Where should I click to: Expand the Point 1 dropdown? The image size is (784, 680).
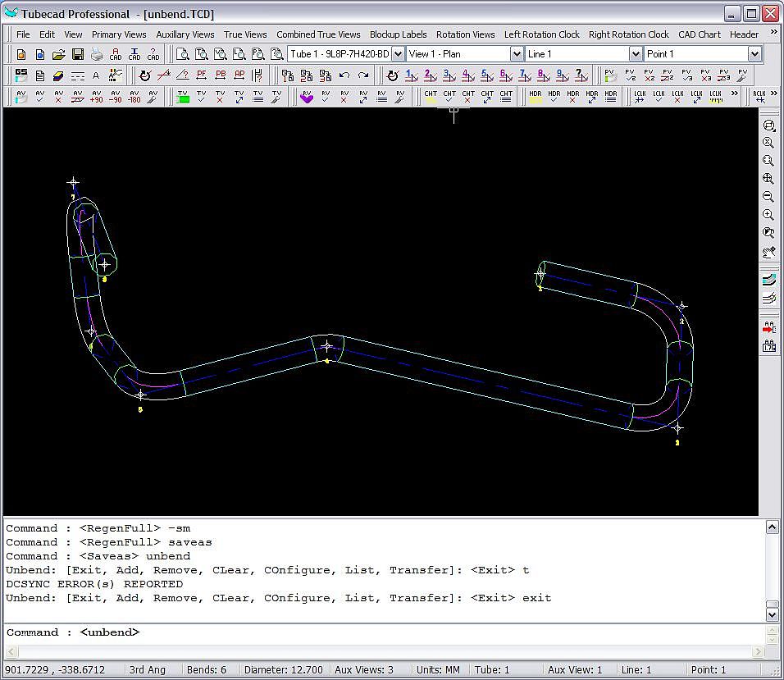coord(754,54)
